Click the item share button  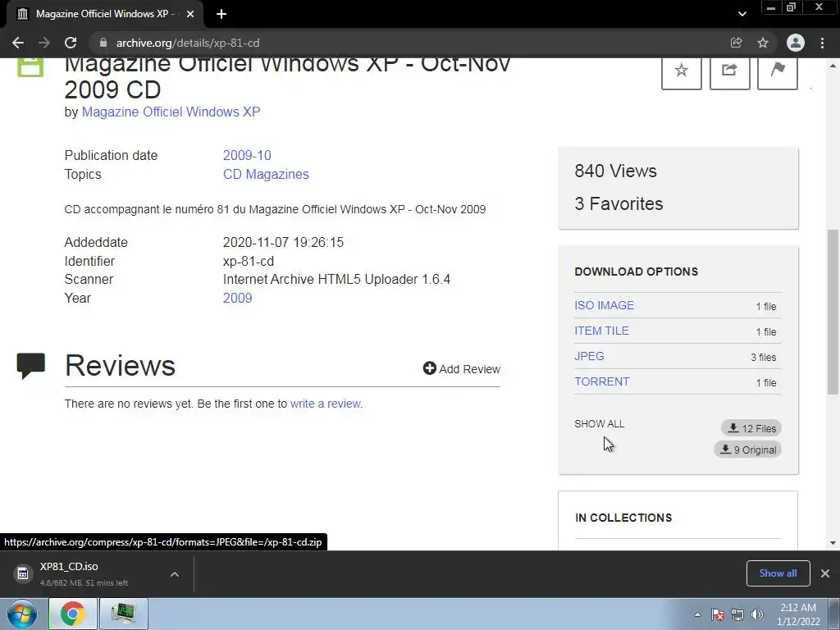point(729,73)
